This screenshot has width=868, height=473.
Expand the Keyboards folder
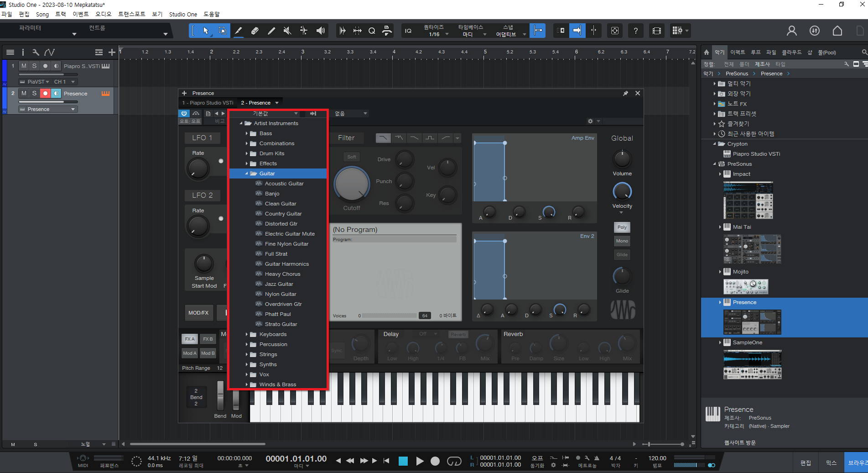tap(247, 334)
